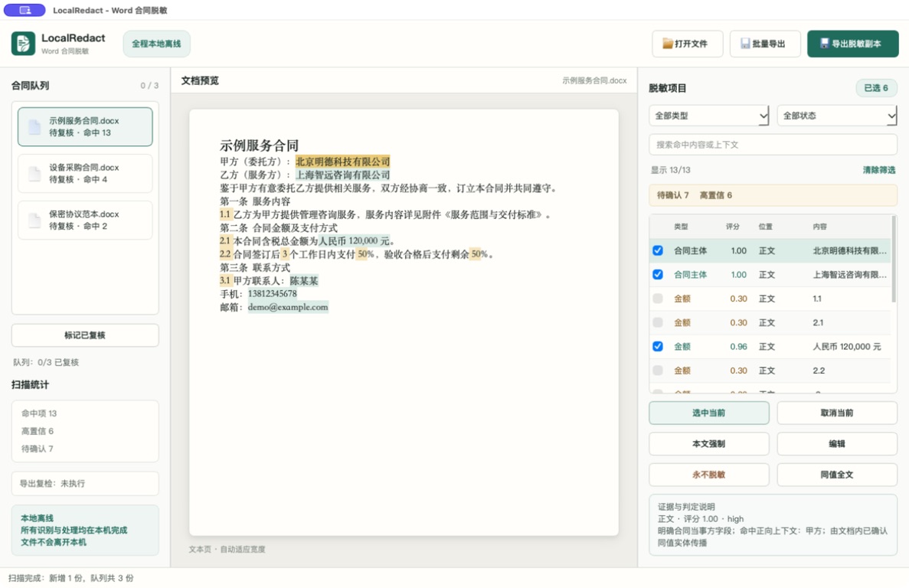Select 保密协议范本.docx in the queue
909x588 pixels.
coord(85,220)
